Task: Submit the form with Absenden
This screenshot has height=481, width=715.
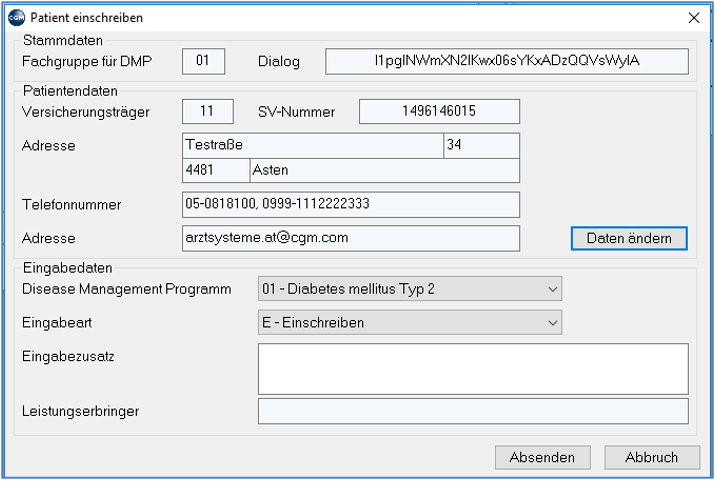Action: pos(543,457)
